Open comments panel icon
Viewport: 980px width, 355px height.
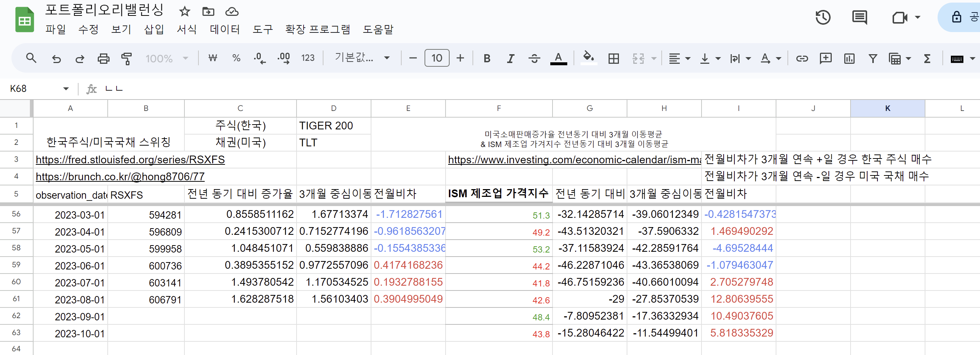859,17
